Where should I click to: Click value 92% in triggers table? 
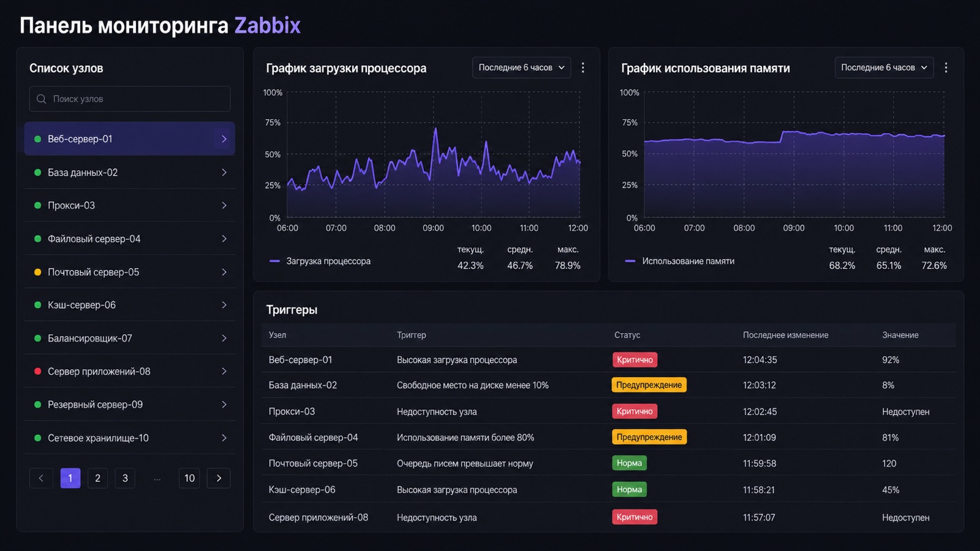[x=891, y=360]
